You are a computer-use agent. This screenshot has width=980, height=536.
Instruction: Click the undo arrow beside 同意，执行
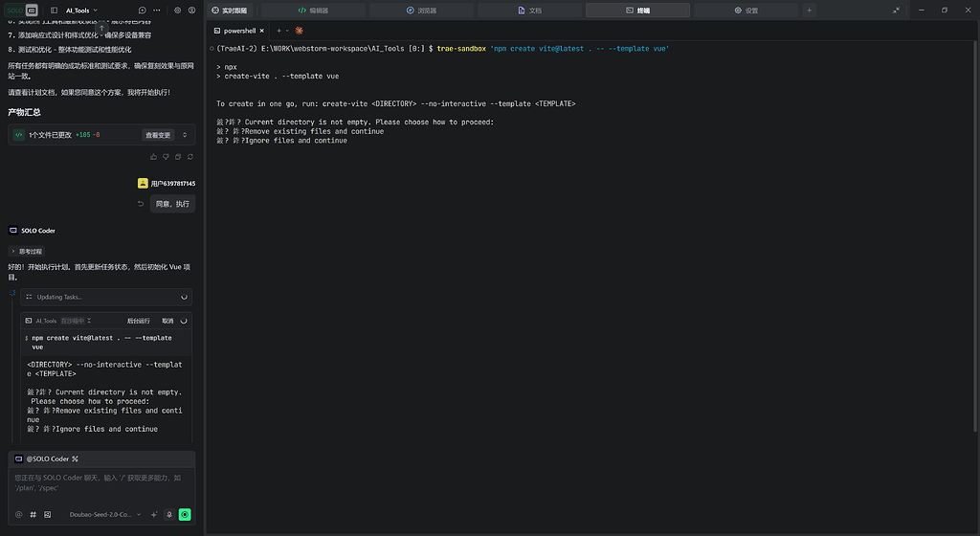(x=141, y=204)
